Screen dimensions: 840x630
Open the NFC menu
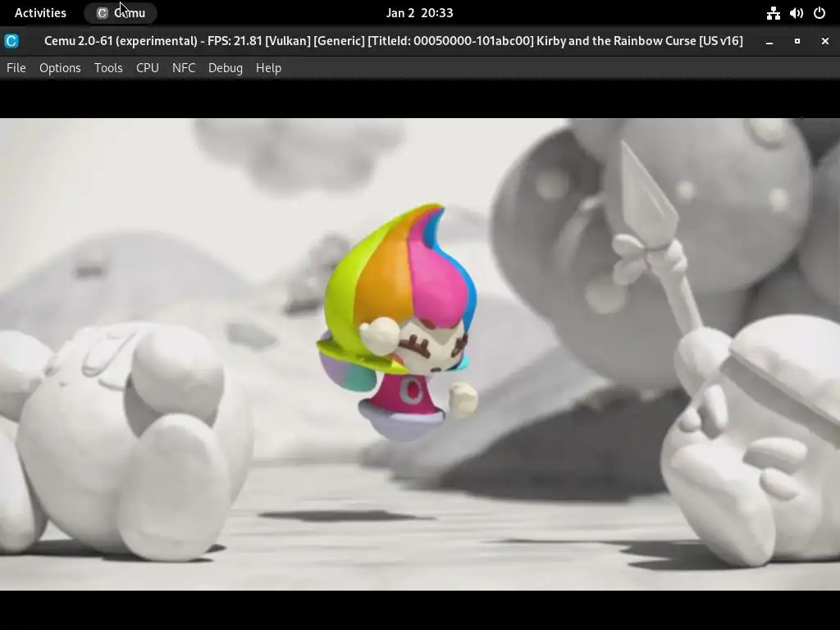[184, 68]
